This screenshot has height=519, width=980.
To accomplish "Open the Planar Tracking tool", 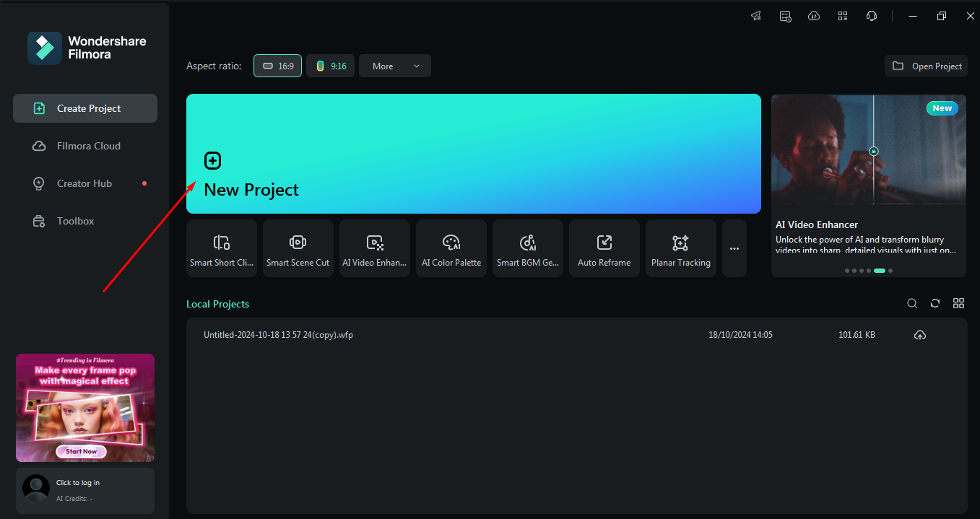I will pos(681,248).
